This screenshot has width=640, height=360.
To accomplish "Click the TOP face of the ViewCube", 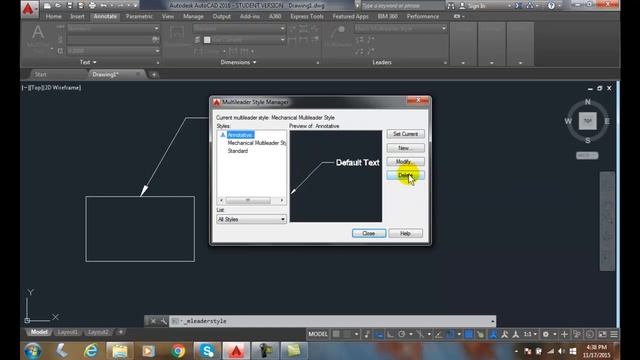I will point(587,121).
